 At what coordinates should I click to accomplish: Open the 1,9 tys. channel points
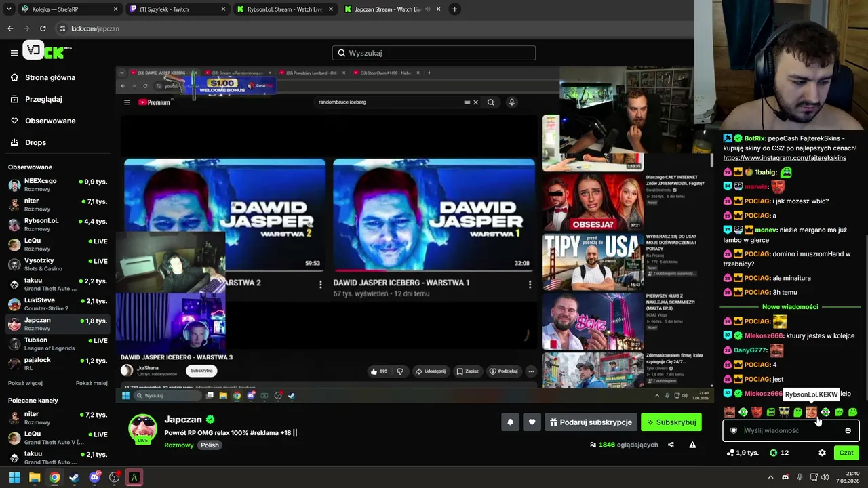click(x=742, y=453)
